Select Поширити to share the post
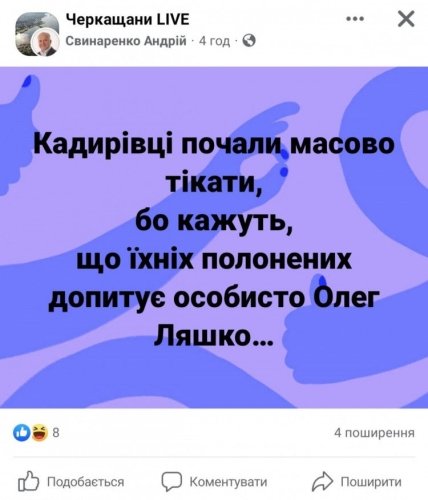Screen dimensions: 428x500 (371, 482)
